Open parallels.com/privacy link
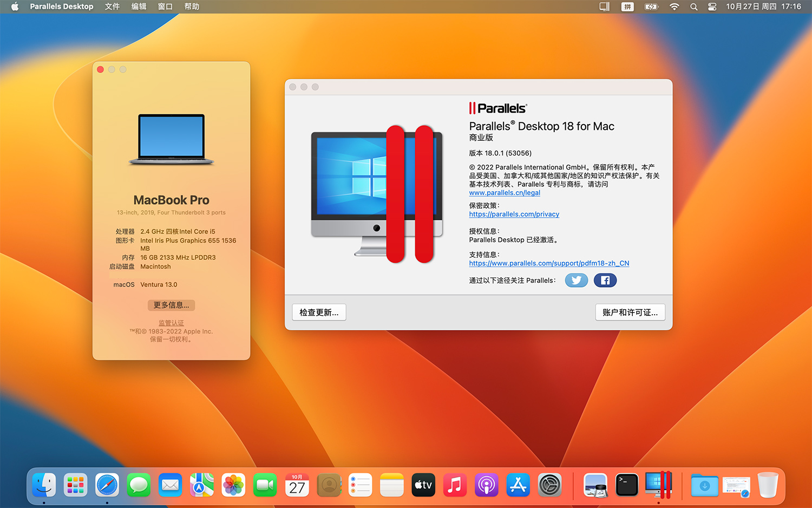This screenshot has width=812, height=508. click(514, 214)
